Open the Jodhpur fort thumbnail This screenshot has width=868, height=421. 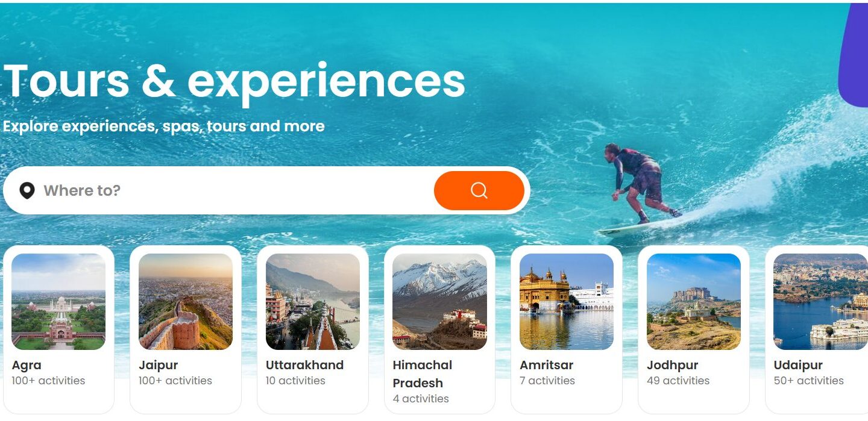point(694,302)
